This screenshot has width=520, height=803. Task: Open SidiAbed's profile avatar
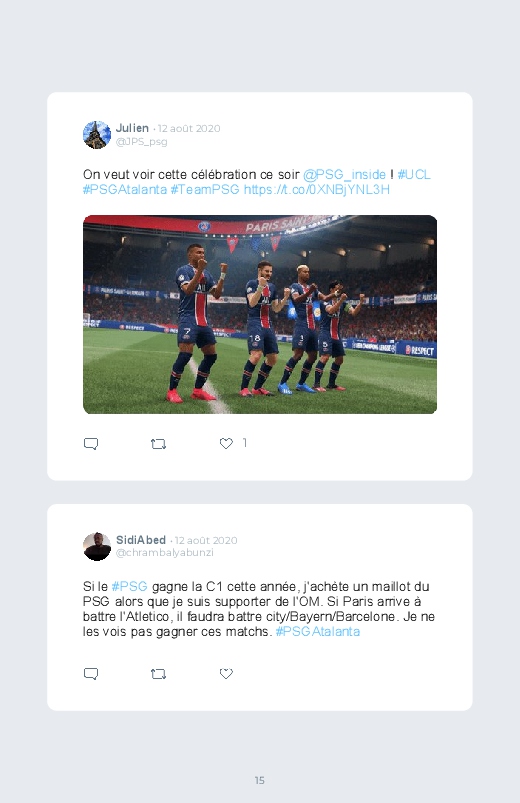click(97, 546)
